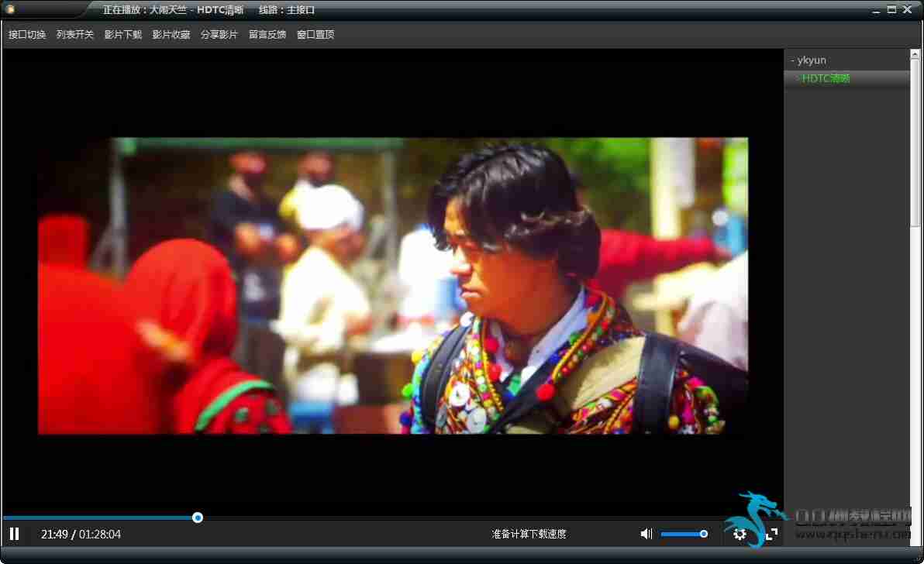Mute the speaker volume icon
The width and height of the screenshot is (924, 564).
coord(646,534)
